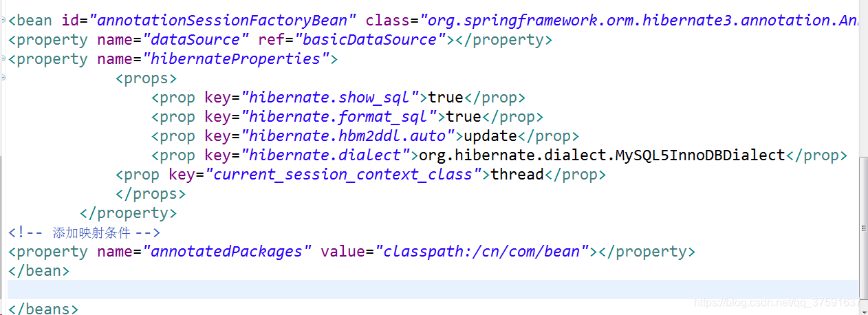Click the update value text
868x315 pixels.
[x=490, y=136]
